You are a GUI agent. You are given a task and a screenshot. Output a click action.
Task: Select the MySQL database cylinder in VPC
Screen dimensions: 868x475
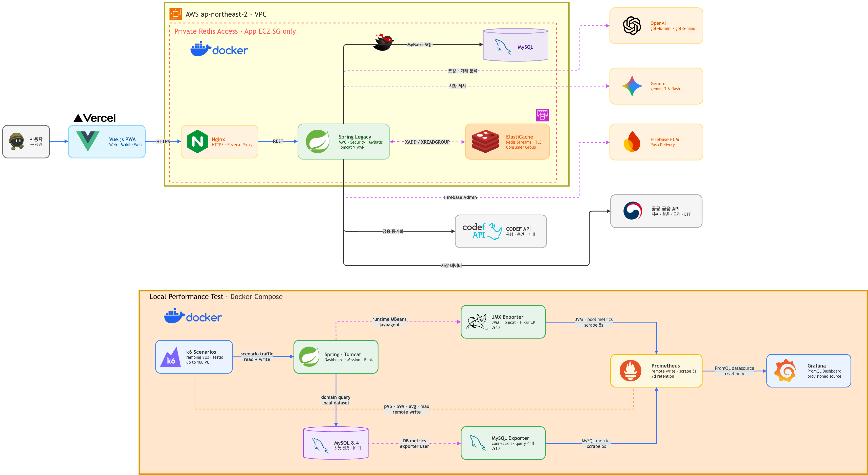(516, 45)
